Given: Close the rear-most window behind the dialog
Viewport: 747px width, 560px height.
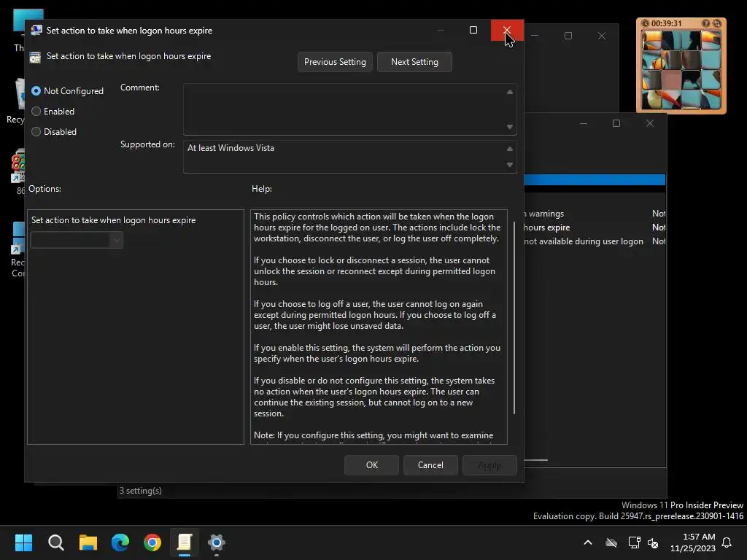Looking at the screenshot, I should (x=602, y=36).
